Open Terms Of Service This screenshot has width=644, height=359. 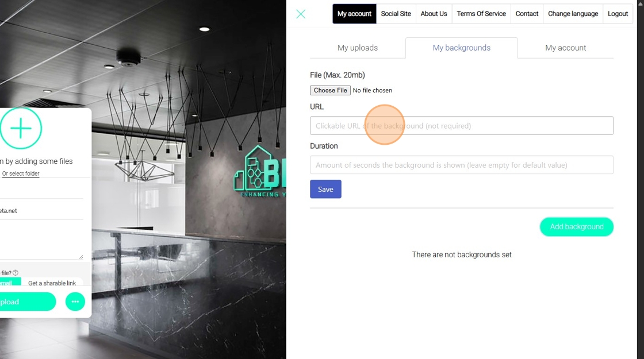click(481, 14)
